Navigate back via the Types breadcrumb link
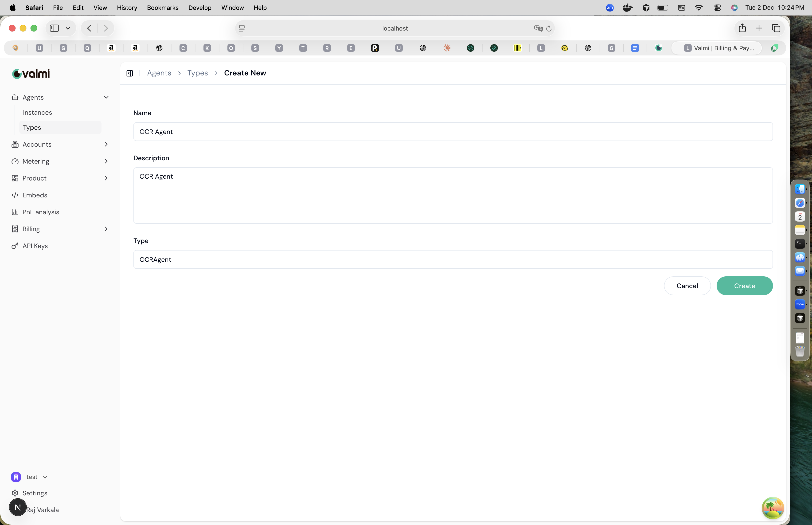Viewport: 812px width, 525px height. pyautogui.click(x=198, y=73)
